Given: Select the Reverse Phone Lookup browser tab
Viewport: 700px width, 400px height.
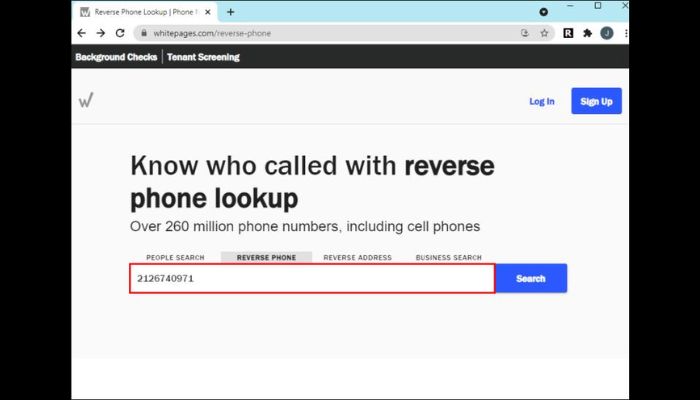Looking at the screenshot, I should point(144,12).
